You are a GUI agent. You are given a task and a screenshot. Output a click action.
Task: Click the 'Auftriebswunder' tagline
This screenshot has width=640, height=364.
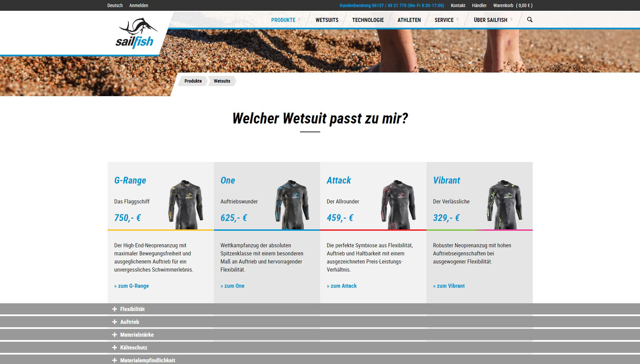click(239, 201)
